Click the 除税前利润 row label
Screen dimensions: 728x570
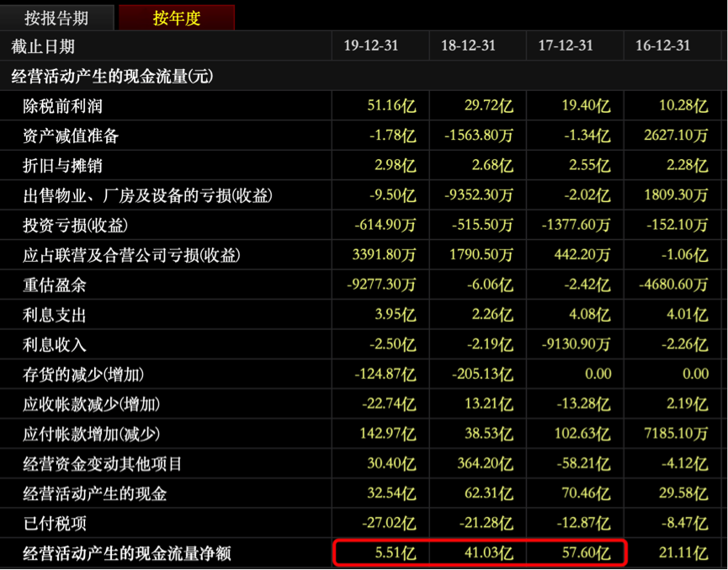coord(62,106)
